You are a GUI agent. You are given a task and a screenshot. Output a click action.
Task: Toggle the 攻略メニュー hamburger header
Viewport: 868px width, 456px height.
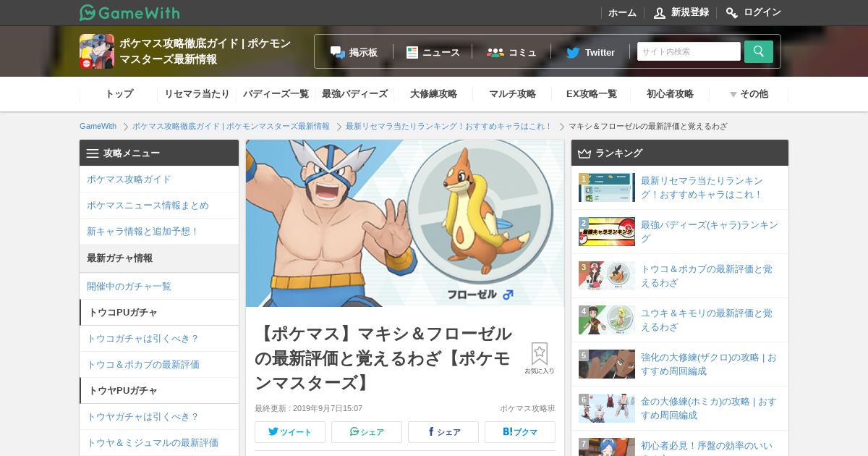[x=159, y=153]
